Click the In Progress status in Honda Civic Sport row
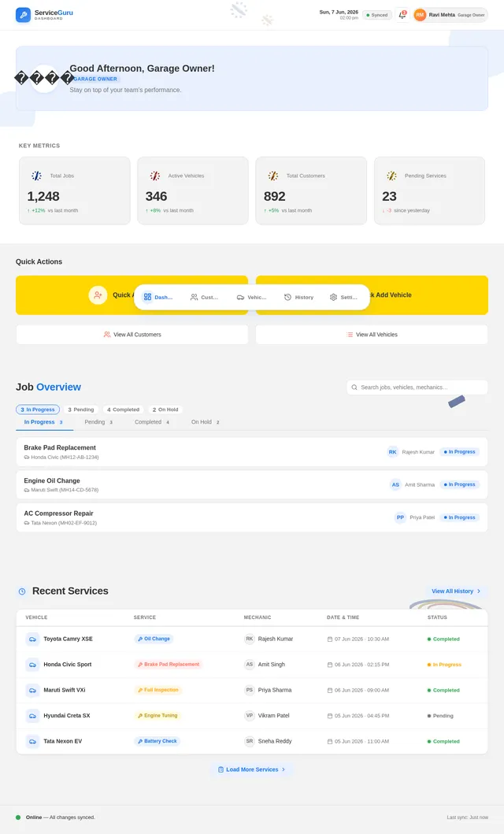This screenshot has height=834, width=504. [444, 665]
